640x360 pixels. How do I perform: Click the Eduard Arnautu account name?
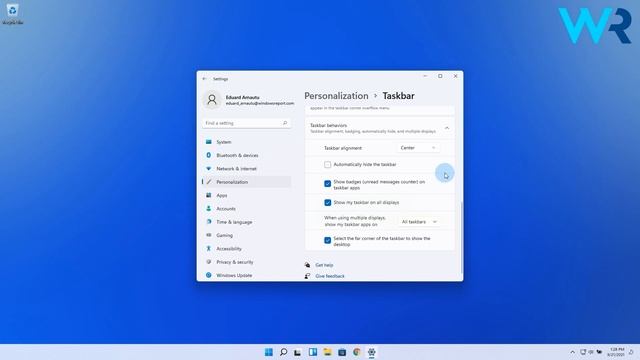(x=242, y=98)
